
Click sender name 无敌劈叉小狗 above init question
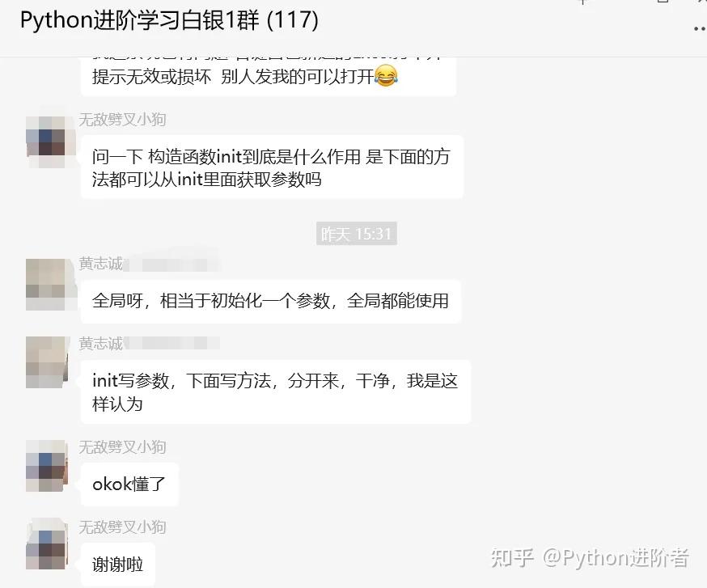point(122,120)
